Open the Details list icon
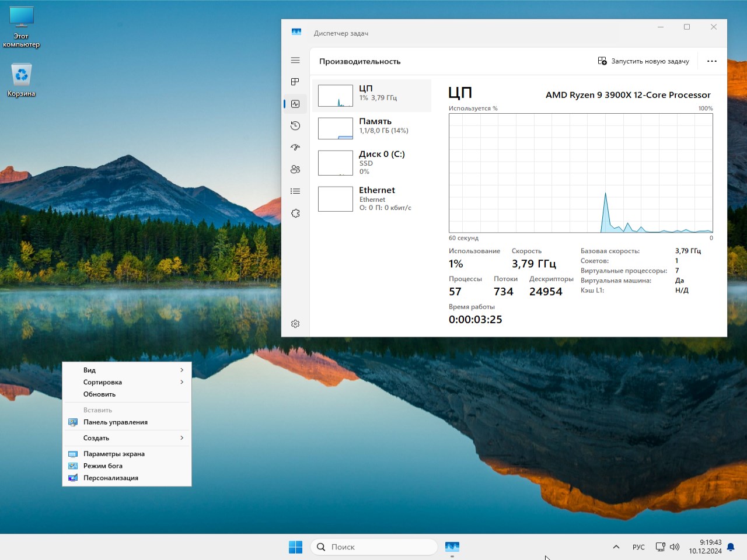 [x=295, y=191]
